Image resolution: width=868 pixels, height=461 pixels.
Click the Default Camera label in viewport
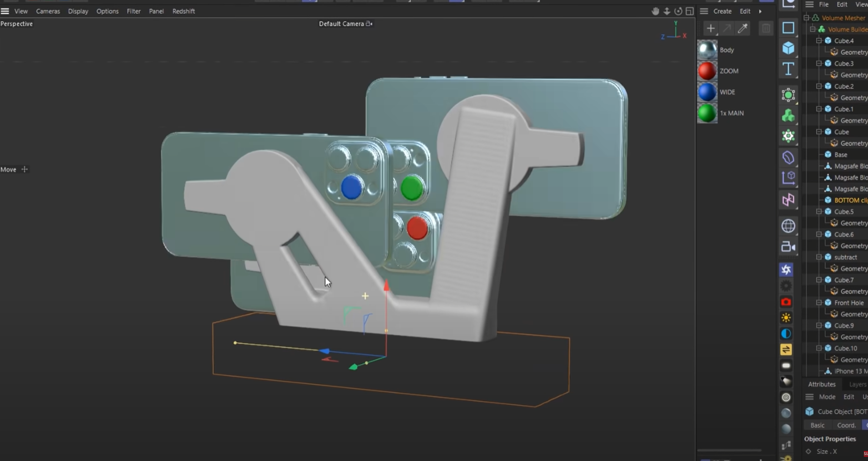[x=341, y=24]
